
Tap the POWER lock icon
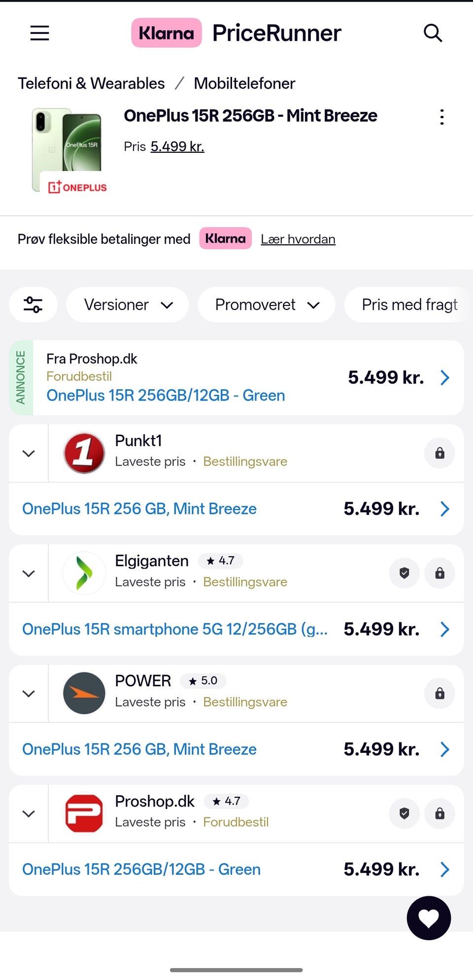click(x=439, y=693)
